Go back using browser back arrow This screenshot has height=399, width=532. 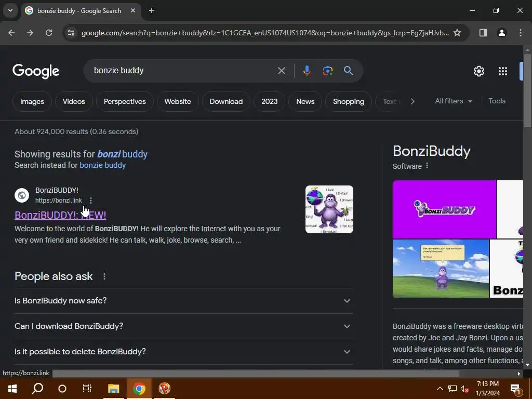tap(11, 33)
